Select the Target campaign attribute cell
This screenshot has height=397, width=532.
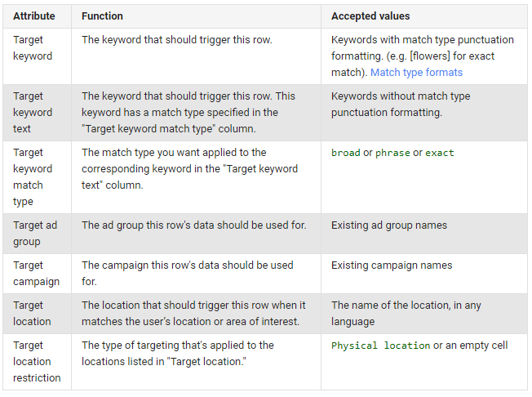click(x=37, y=274)
